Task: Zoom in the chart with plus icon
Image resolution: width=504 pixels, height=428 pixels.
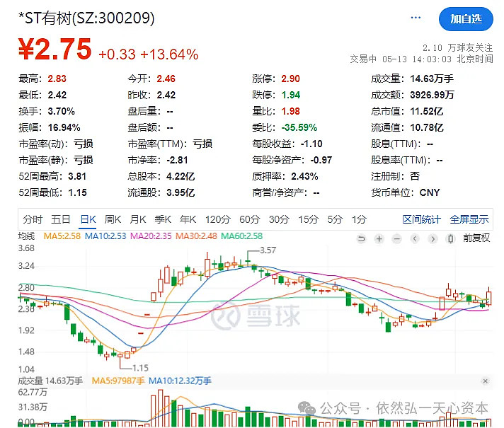Action: (379, 238)
